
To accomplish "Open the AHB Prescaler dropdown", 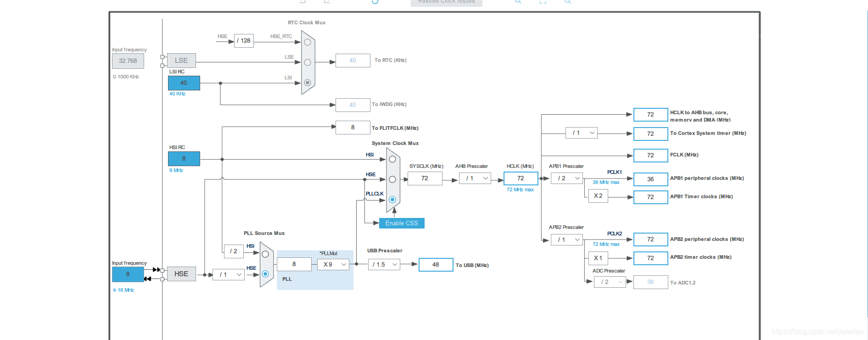I will point(475,178).
